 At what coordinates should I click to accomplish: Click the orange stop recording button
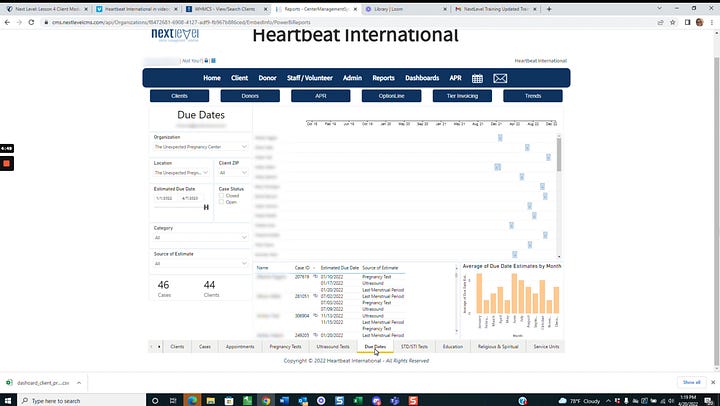[x=6, y=164]
